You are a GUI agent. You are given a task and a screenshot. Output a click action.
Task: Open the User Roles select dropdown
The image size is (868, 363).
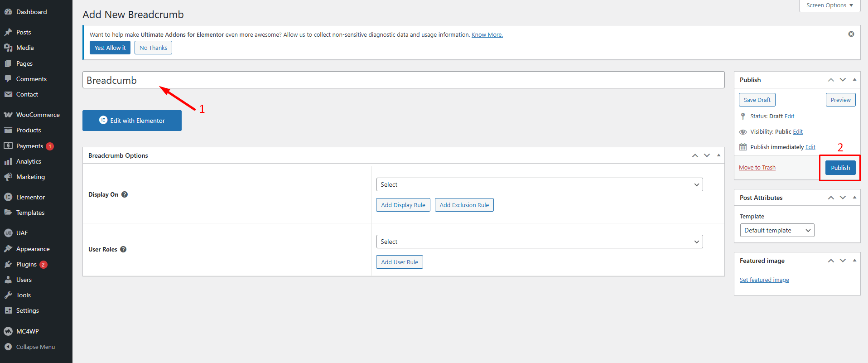(x=539, y=242)
